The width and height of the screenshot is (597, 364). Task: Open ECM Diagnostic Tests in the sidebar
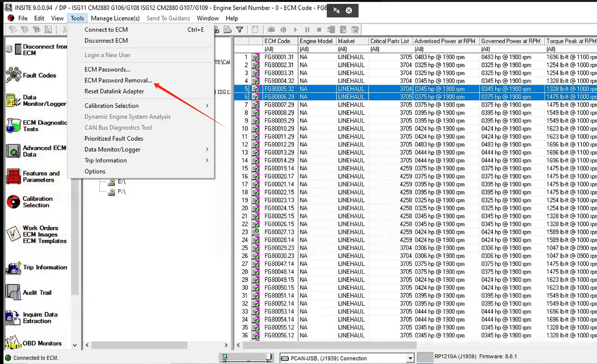pos(13,126)
